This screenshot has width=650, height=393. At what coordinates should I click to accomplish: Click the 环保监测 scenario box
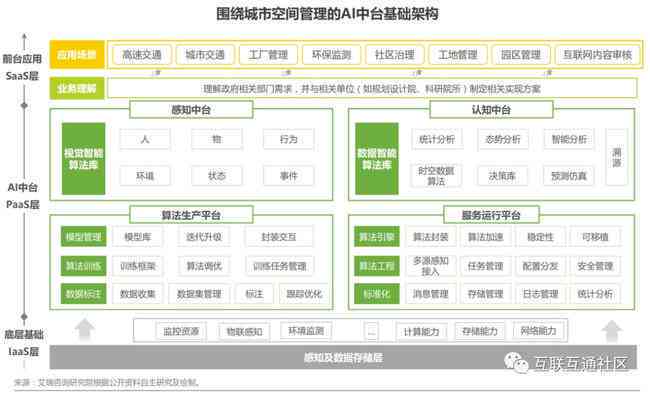click(x=331, y=55)
